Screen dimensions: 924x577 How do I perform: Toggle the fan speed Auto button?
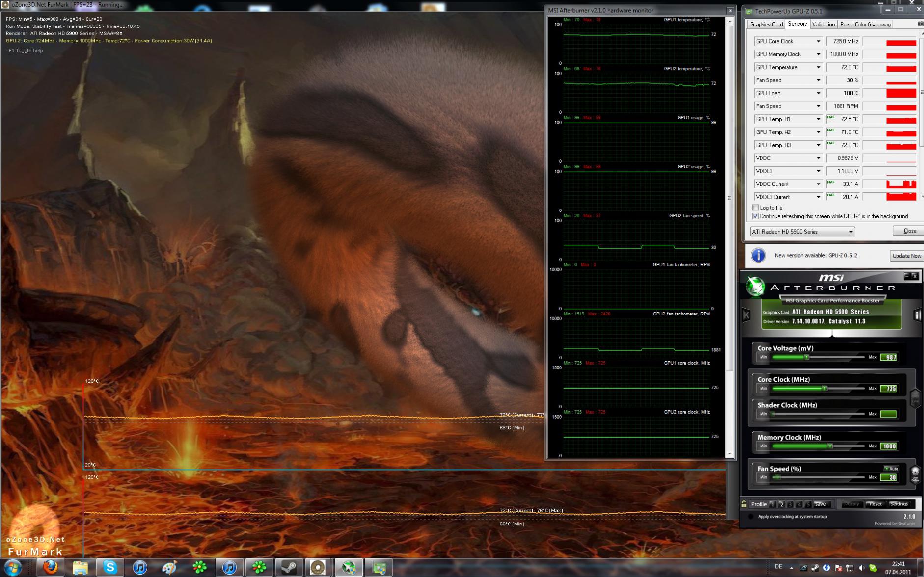coord(891,469)
